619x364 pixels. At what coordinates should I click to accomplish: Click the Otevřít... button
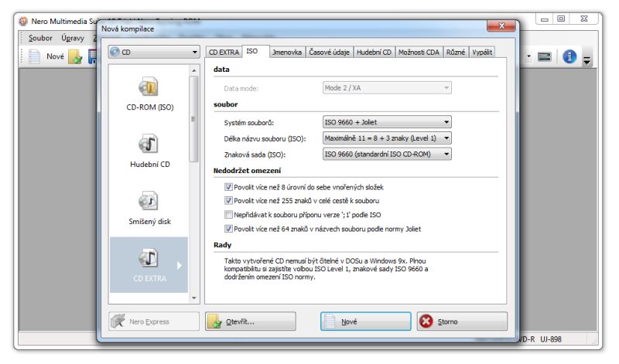(250, 321)
